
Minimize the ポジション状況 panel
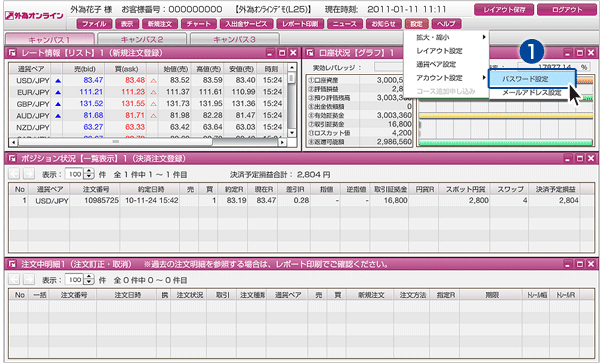[568, 158]
